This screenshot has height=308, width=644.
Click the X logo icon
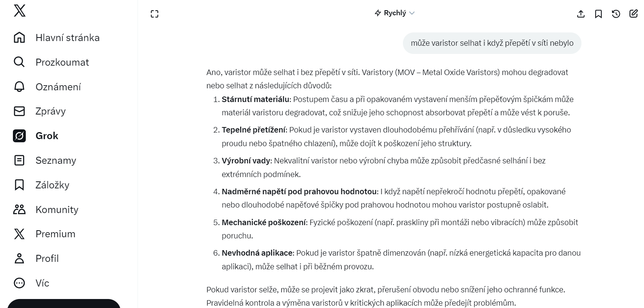coord(20,11)
